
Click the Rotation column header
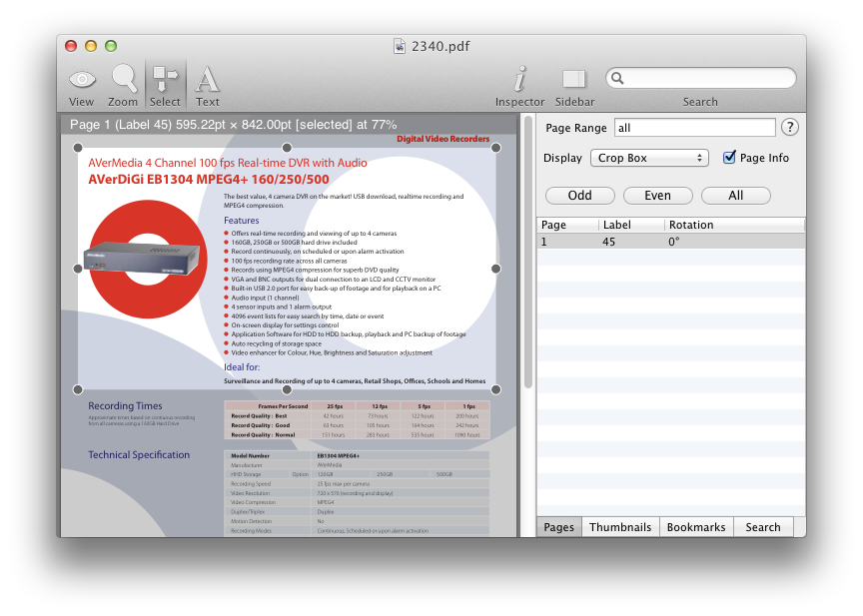point(735,225)
